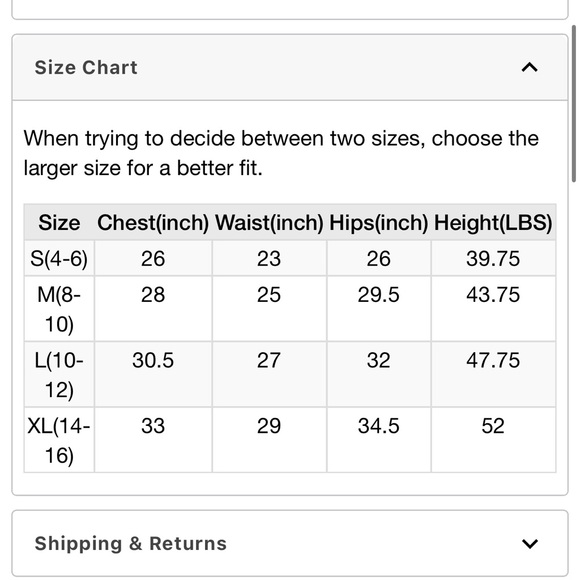Select the Size column header
Image resolution: width=580 pixels, height=580 pixels.
tap(59, 223)
